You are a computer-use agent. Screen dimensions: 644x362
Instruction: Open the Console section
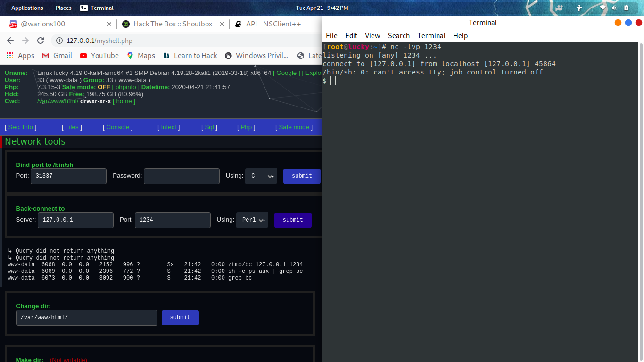click(x=118, y=127)
